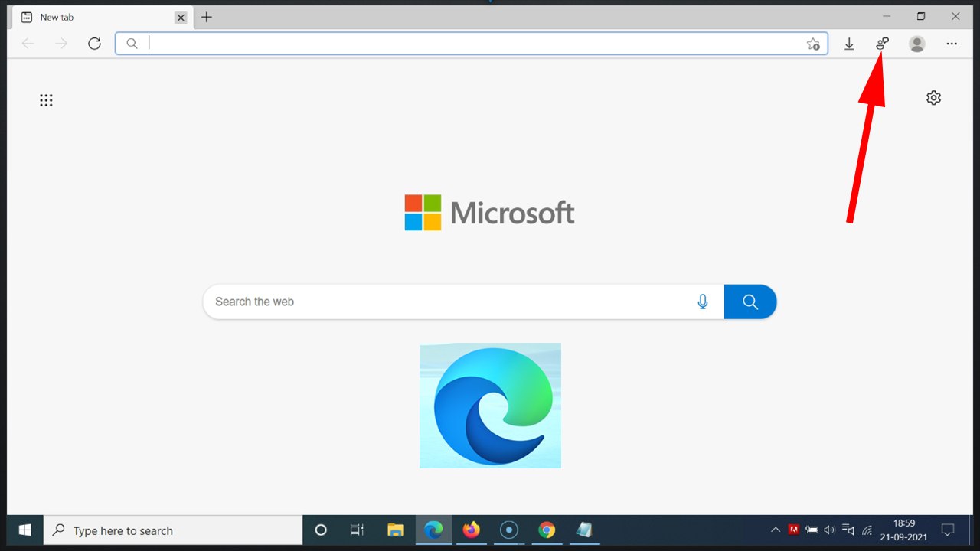The height and width of the screenshot is (551, 980).
Task: Reload the page with Refresh icon
Action: pos(94,44)
